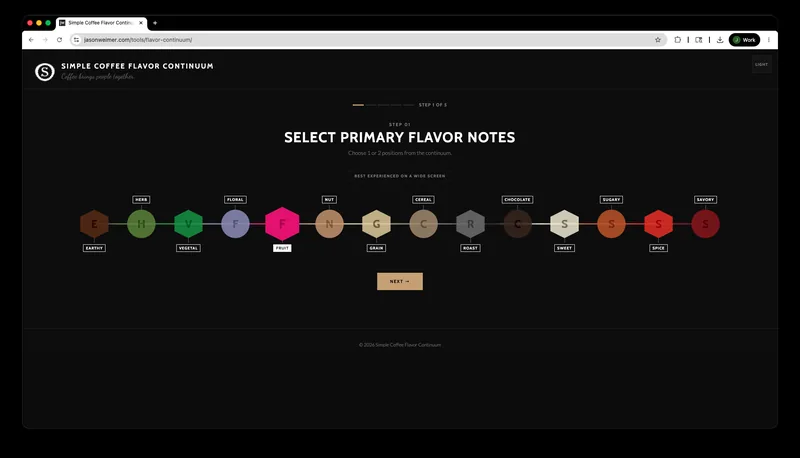Click the copyright footer text

[x=399, y=345]
